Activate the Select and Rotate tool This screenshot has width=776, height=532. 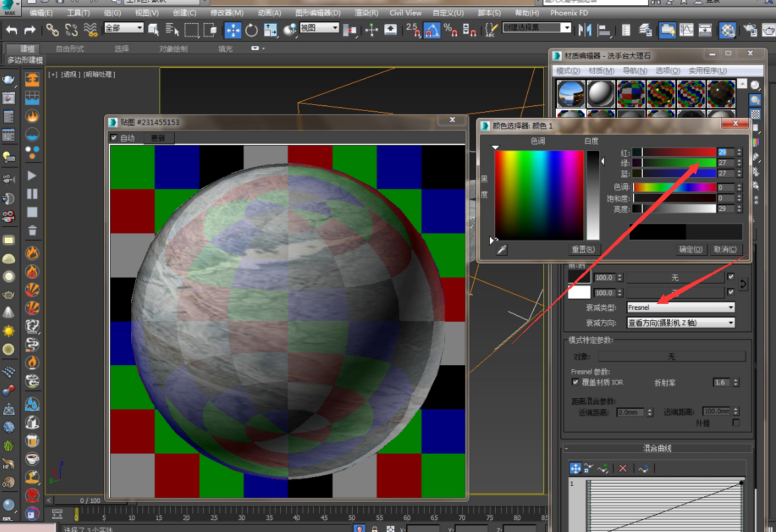[x=251, y=30]
